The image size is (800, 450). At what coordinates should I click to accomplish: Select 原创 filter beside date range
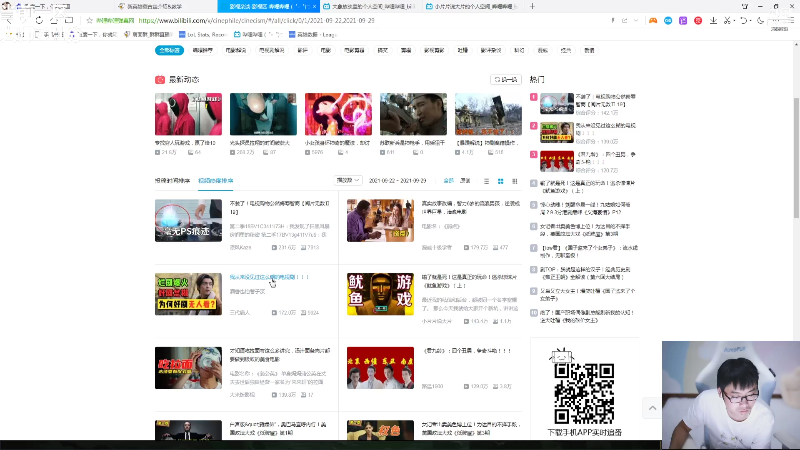pos(465,181)
